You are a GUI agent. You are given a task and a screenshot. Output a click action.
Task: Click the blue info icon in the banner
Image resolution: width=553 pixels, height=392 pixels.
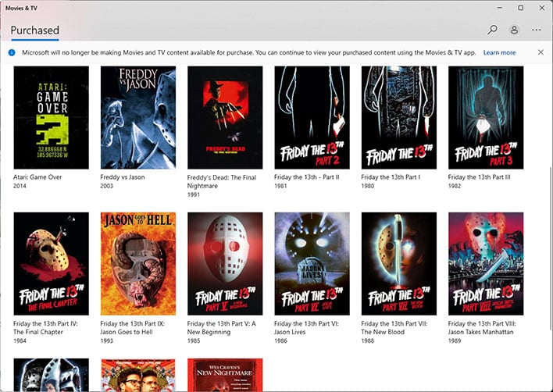12,52
